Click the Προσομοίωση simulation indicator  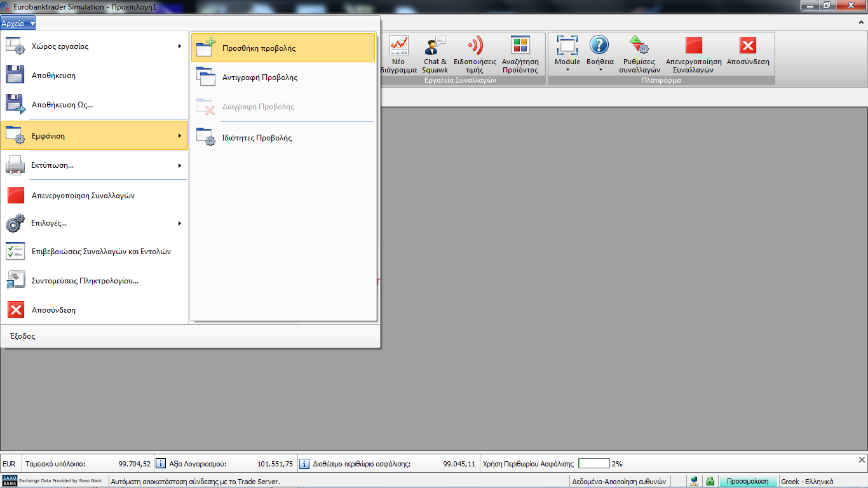(x=748, y=482)
